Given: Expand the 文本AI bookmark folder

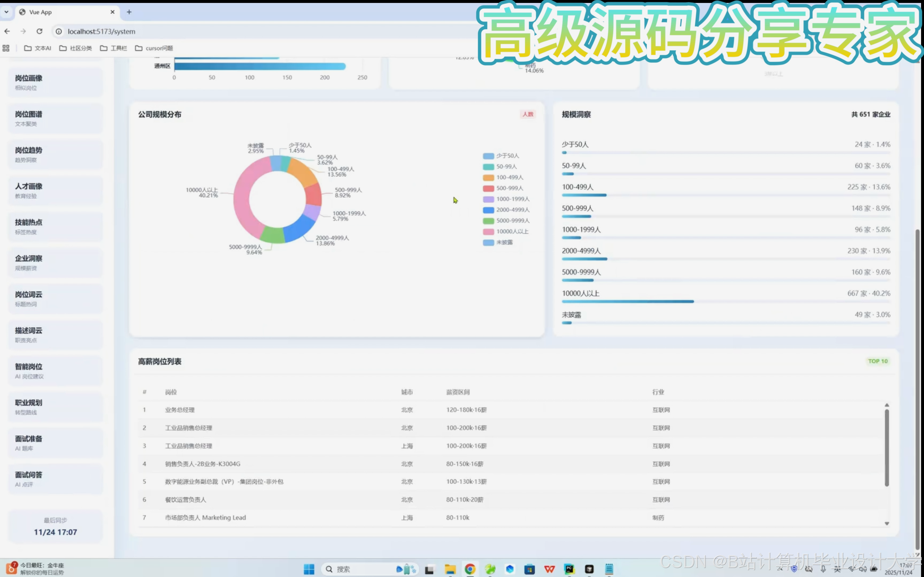Looking at the screenshot, I should 37,48.
